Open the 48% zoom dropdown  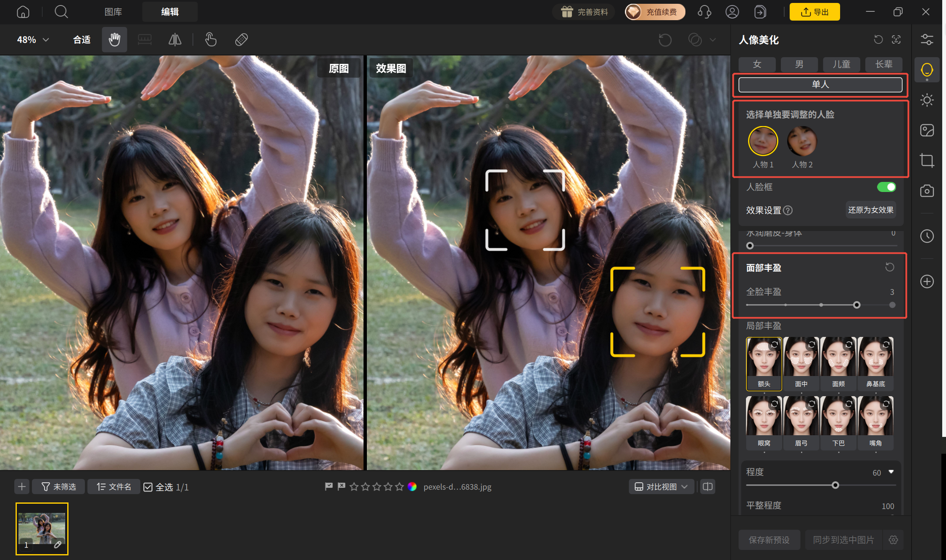point(33,39)
